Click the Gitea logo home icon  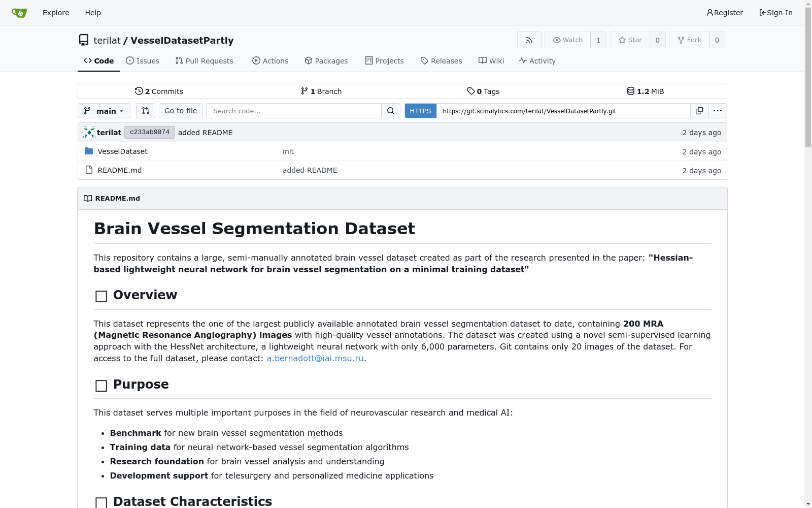tap(19, 13)
